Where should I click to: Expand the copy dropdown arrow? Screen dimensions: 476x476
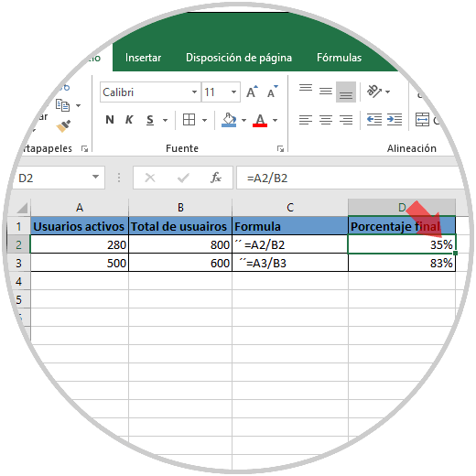(79, 105)
